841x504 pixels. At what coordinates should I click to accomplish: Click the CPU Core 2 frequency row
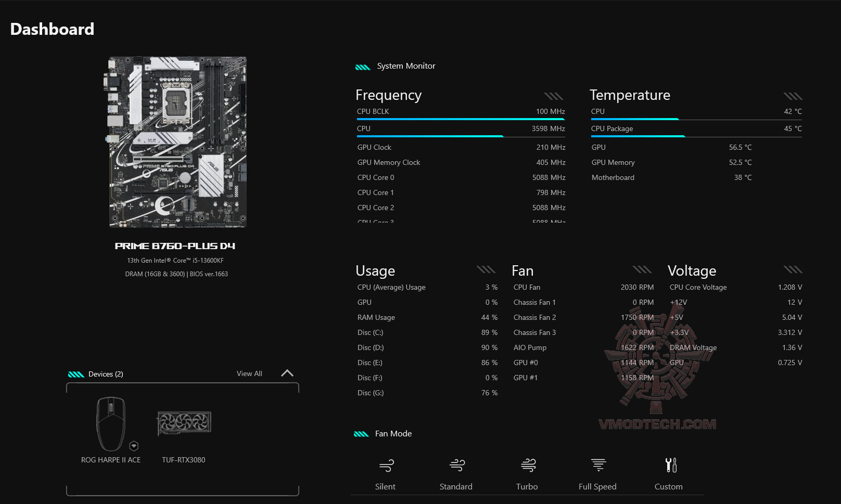click(x=461, y=208)
